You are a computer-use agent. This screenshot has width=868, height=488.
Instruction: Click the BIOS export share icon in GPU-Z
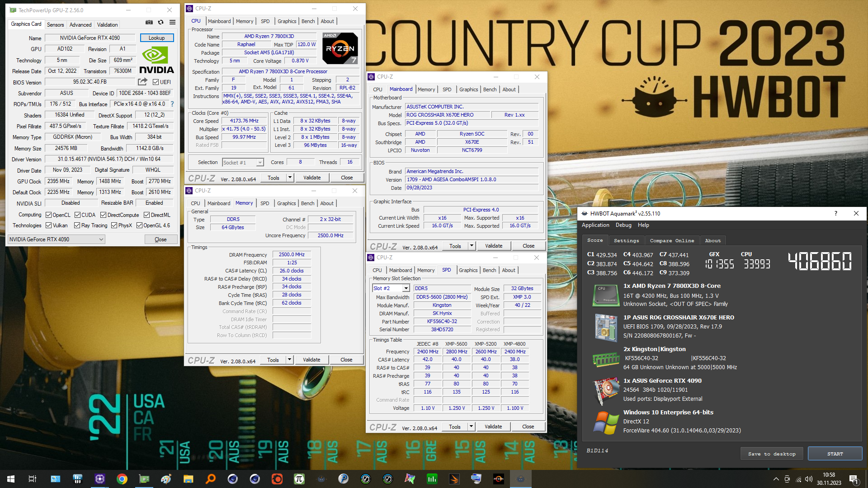(142, 82)
